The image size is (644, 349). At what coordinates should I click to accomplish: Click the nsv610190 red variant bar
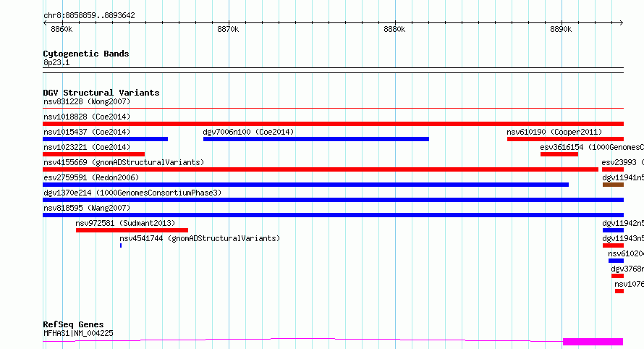pyautogui.click(x=566, y=139)
